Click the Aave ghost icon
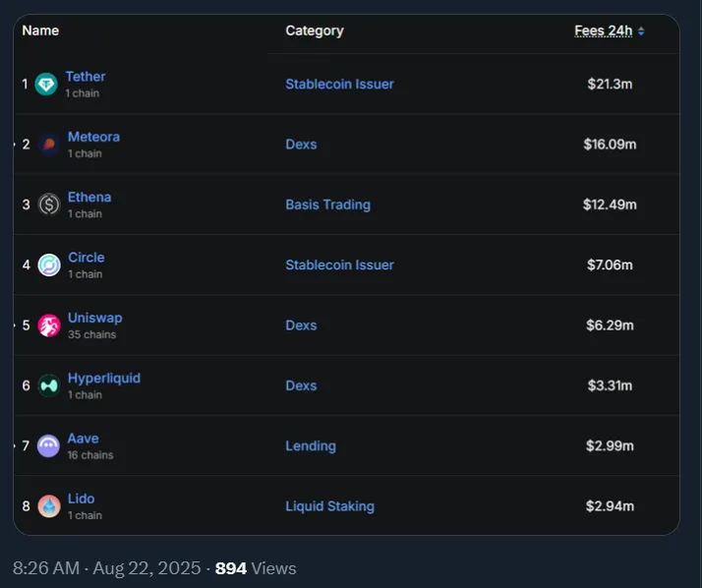The image size is (702, 588). (48, 446)
